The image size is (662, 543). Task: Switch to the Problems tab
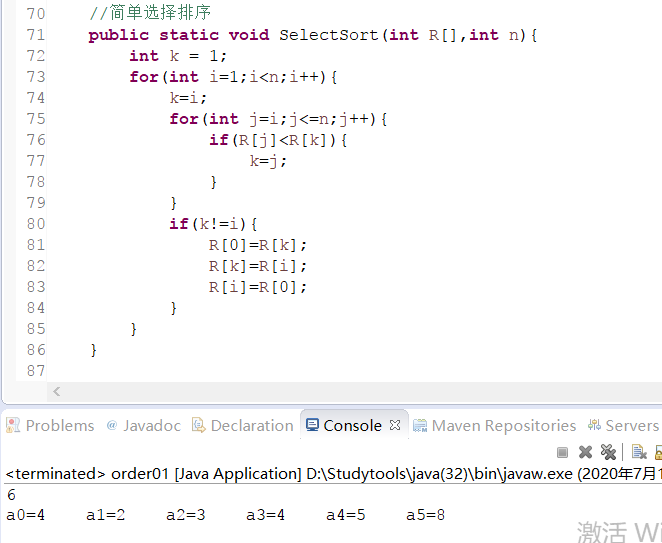(x=59, y=425)
